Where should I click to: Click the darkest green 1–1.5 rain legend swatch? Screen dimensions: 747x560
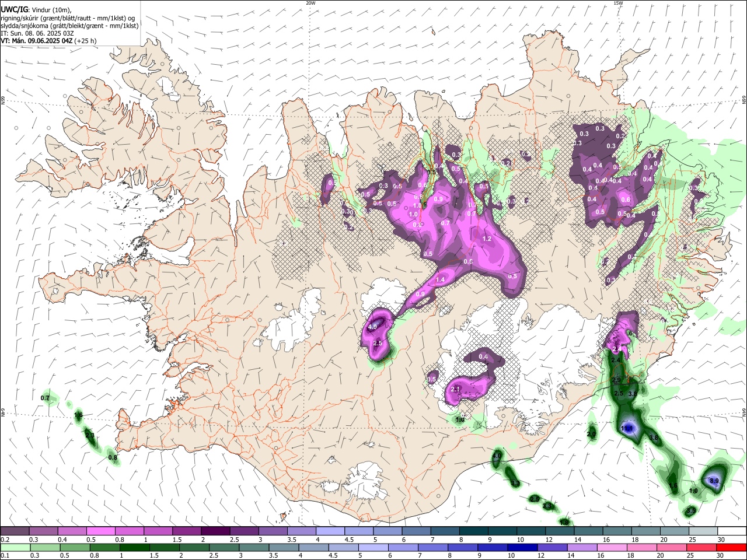pos(134,548)
